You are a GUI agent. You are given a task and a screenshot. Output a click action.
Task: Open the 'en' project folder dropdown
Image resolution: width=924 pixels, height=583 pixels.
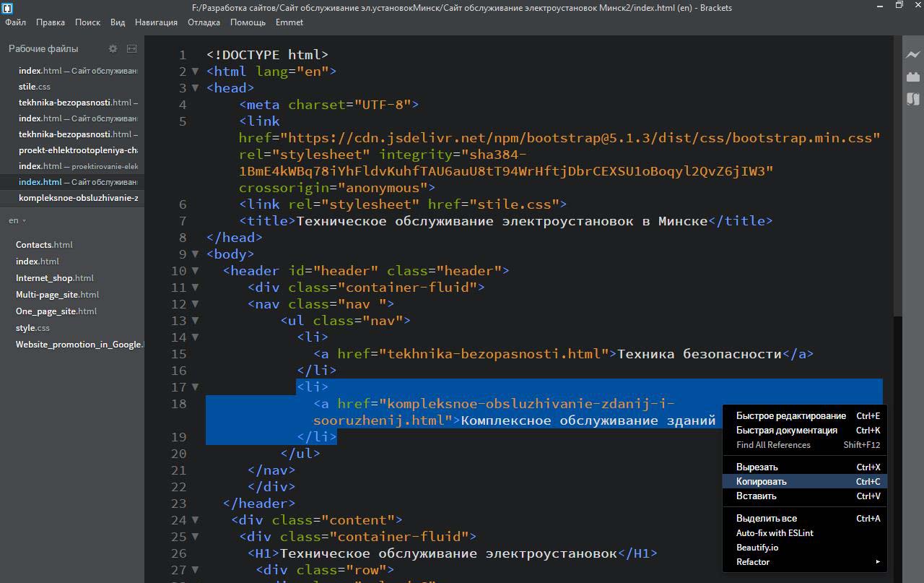point(17,220)
